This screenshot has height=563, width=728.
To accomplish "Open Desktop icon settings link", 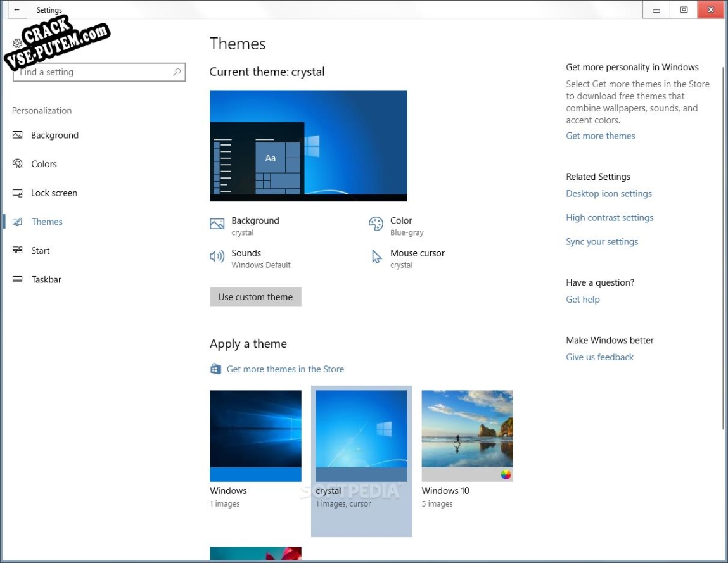I will point(609,194).
